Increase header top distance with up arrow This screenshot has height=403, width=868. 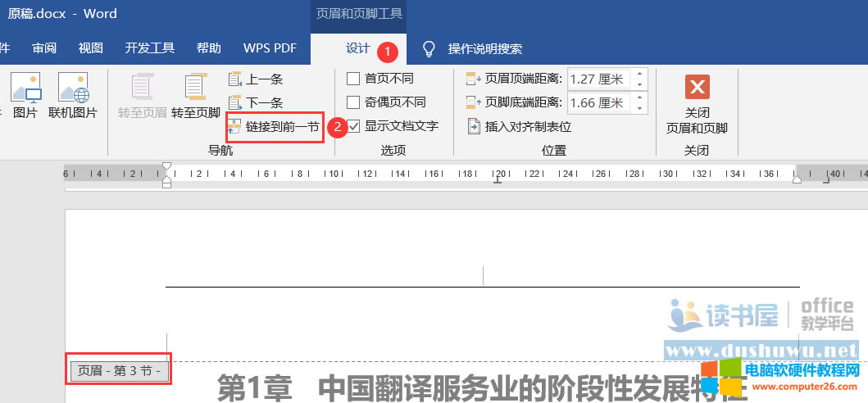pyautogui.click(x=639, y=75)
